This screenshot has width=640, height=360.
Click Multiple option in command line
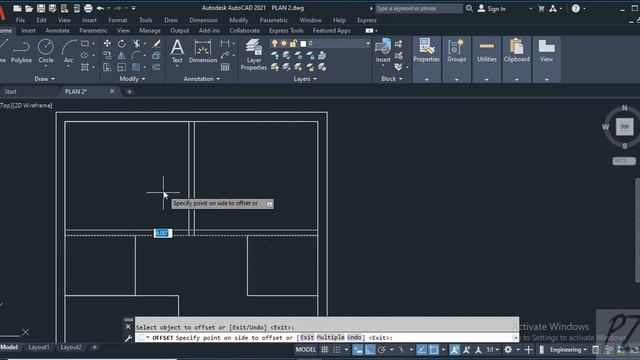(330, 338)
